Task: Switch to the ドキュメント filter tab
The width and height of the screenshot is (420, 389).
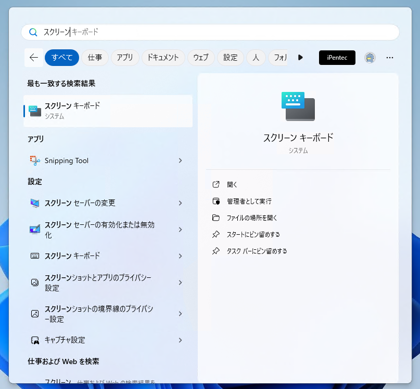Action: coord(163,58)
